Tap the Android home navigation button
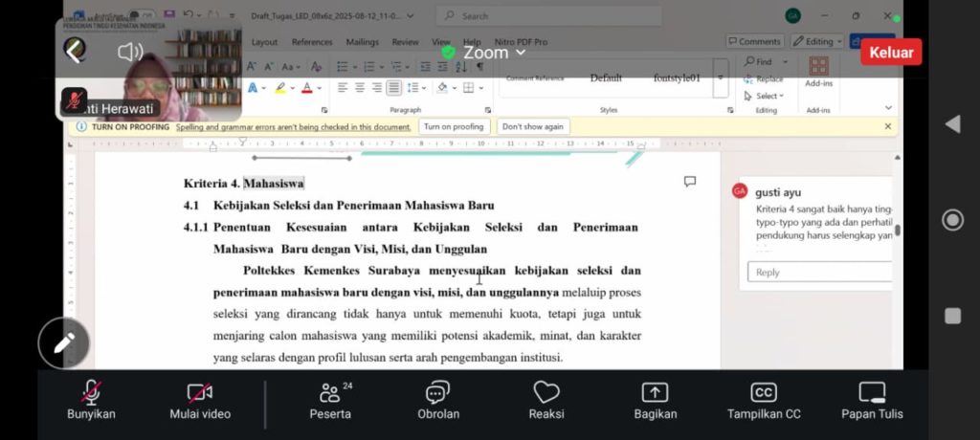 (x=952, y=220)
